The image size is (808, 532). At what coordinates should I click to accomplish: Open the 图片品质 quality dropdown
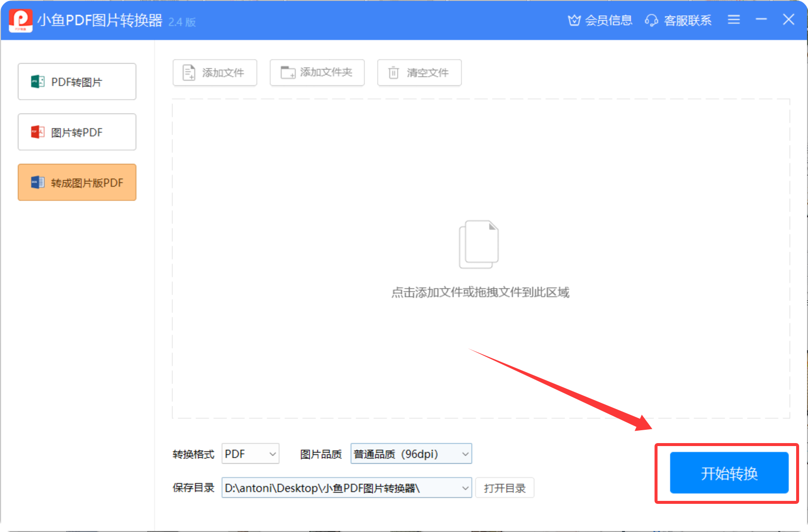click(x=411, y=453)
